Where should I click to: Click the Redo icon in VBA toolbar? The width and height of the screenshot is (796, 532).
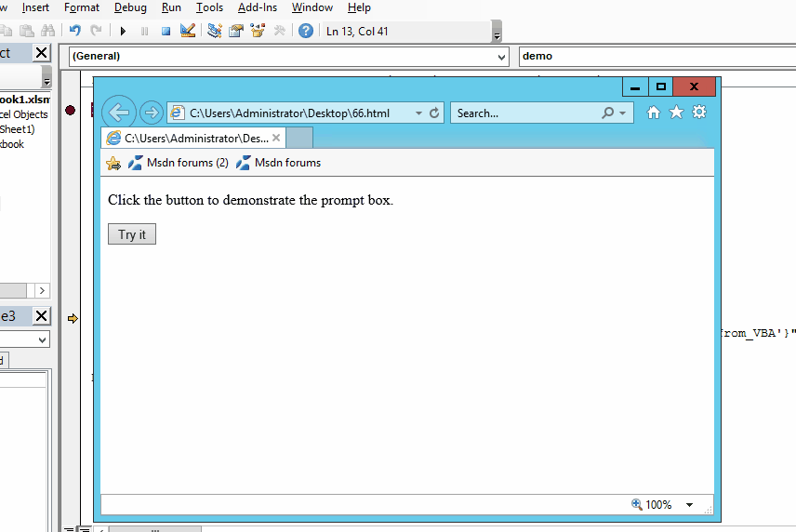coord(96,31)
